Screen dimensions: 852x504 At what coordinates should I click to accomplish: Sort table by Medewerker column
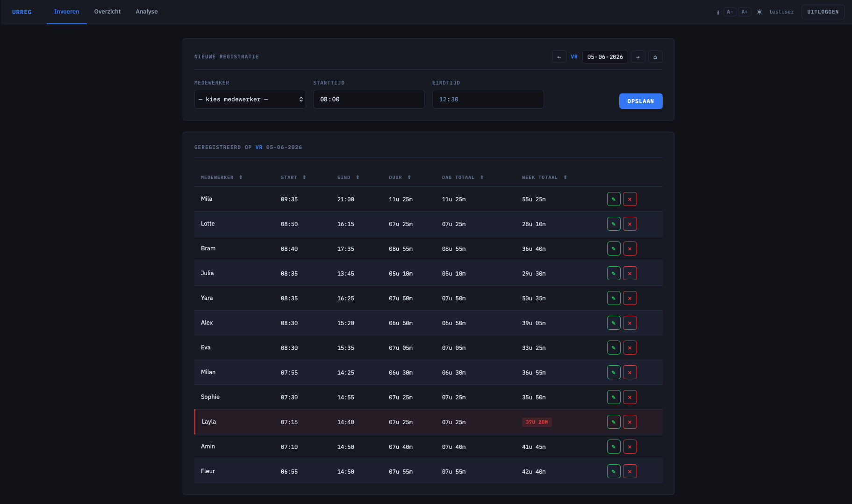point(222,177)
